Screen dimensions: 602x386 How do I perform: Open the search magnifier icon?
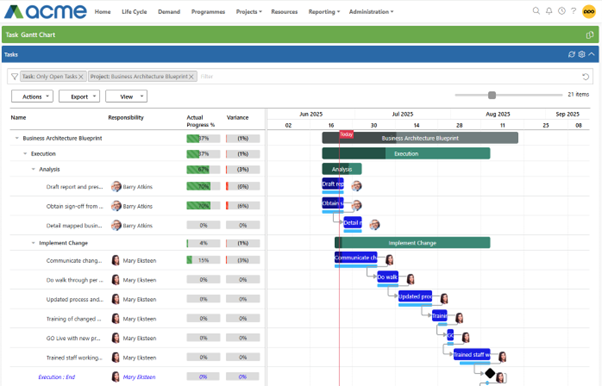[x=536, y=11]
